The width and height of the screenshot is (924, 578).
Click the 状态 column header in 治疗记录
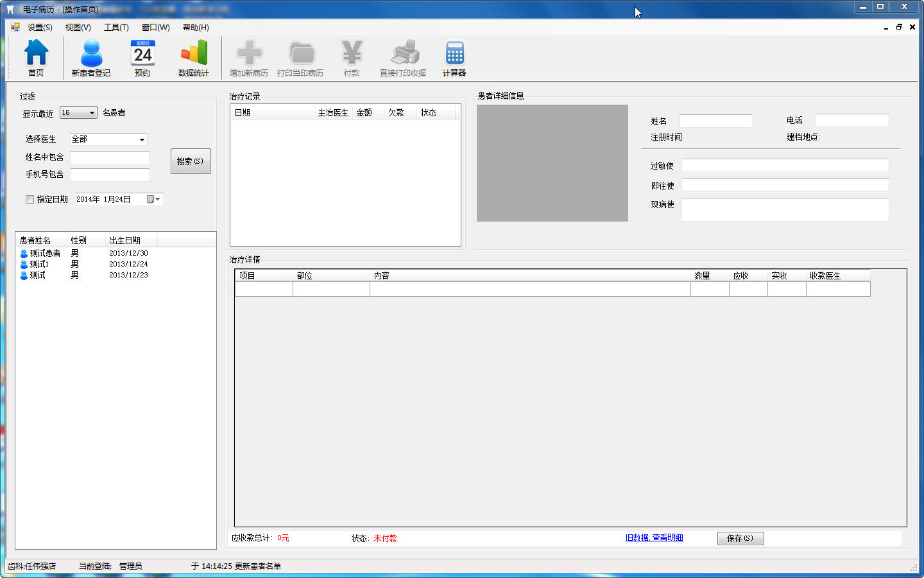point(436,112)
